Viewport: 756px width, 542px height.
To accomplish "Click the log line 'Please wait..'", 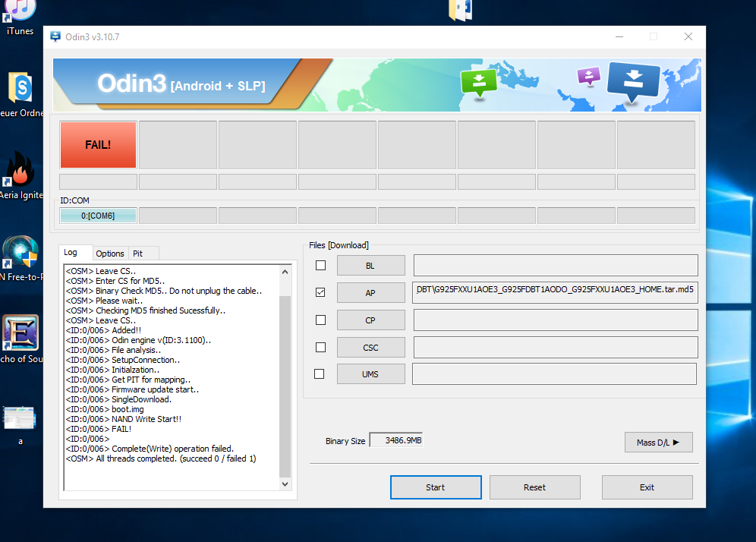I will (104, 301).
